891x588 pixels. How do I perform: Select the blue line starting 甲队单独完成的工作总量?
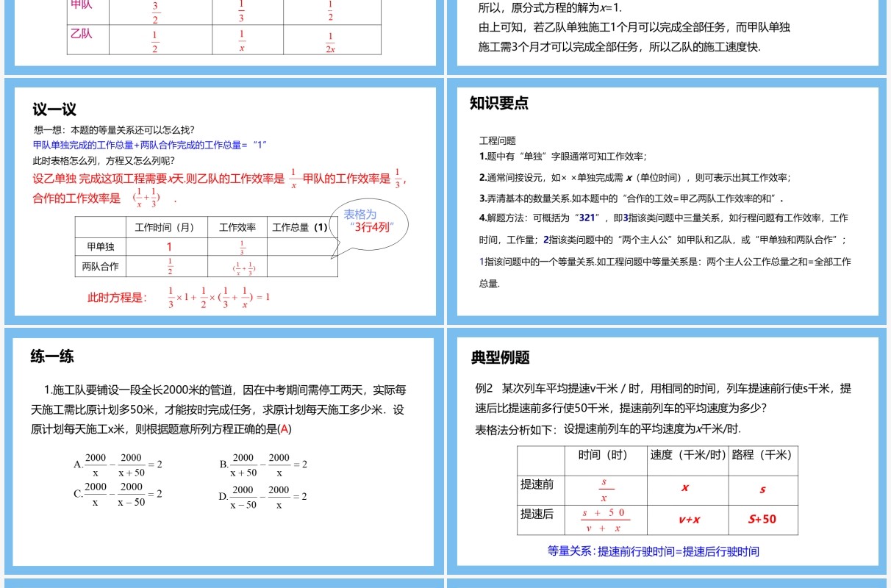149,145
